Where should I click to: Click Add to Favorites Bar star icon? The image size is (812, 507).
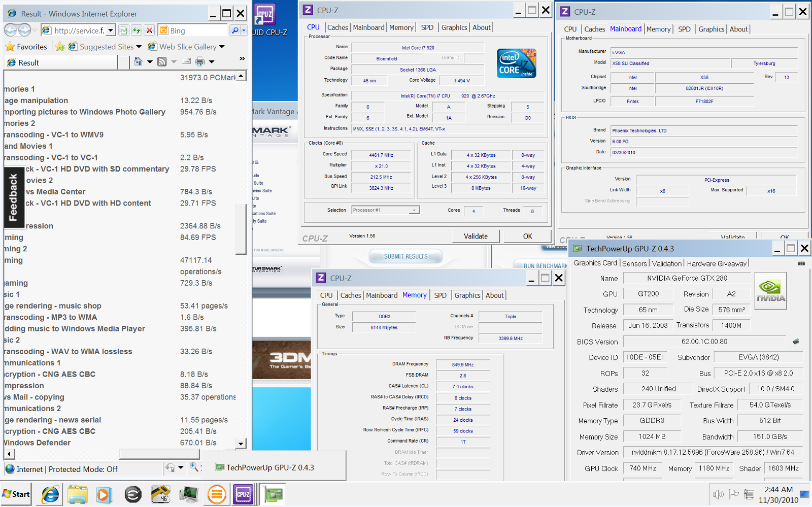(60, 47)
